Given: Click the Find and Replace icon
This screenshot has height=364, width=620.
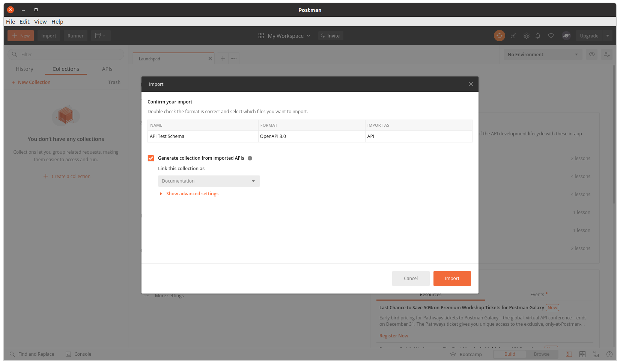Looking at the screenshot, I should [12, 354].
